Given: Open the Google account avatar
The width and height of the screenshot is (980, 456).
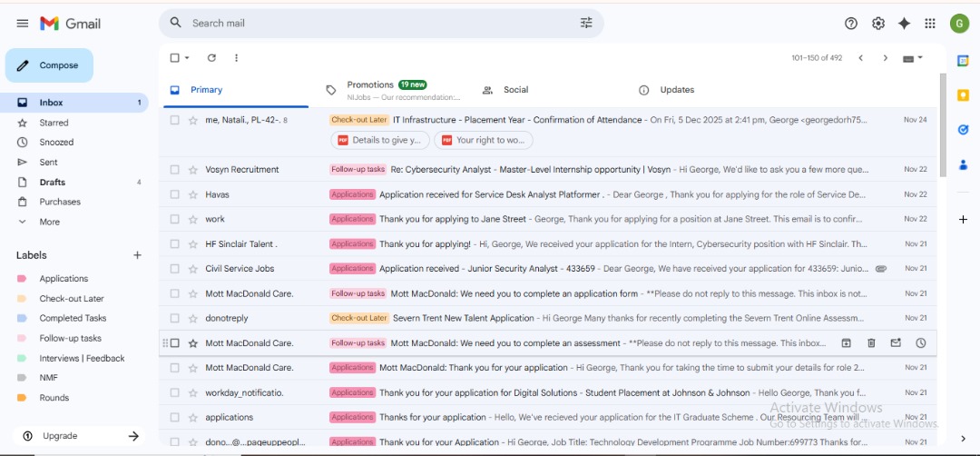Looking at the screenshot, I should click(959, 23).
